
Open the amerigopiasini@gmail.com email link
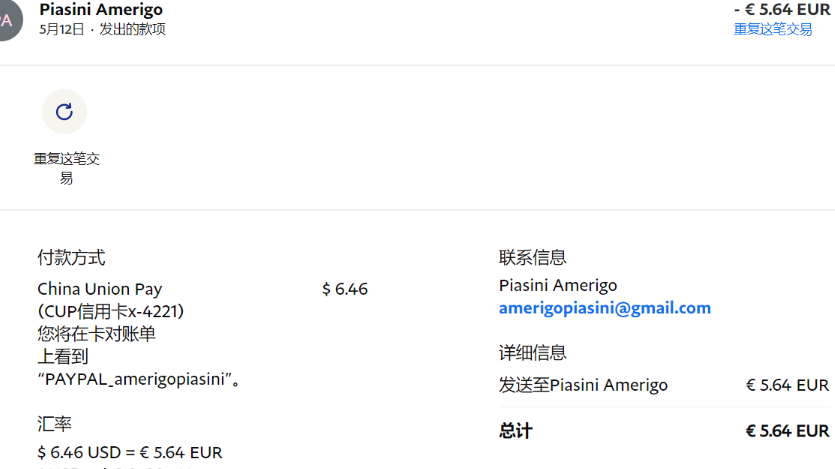click(x=604, y=308)
